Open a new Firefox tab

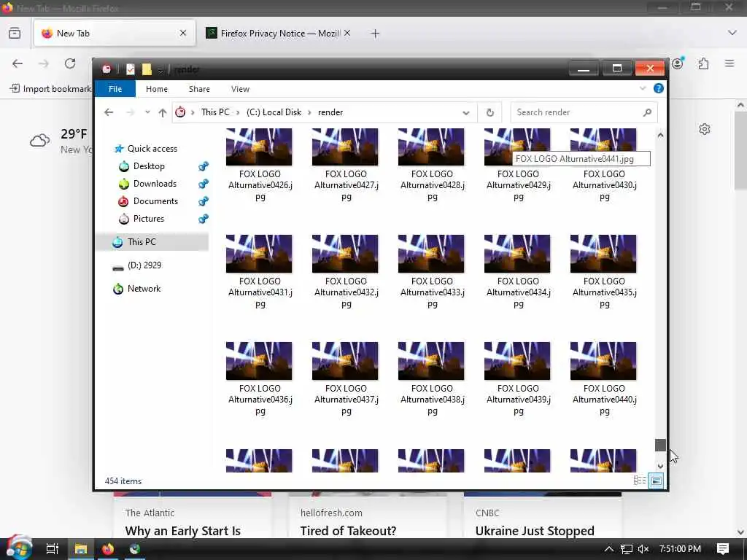pyautogui.click(x=375, y=34)
